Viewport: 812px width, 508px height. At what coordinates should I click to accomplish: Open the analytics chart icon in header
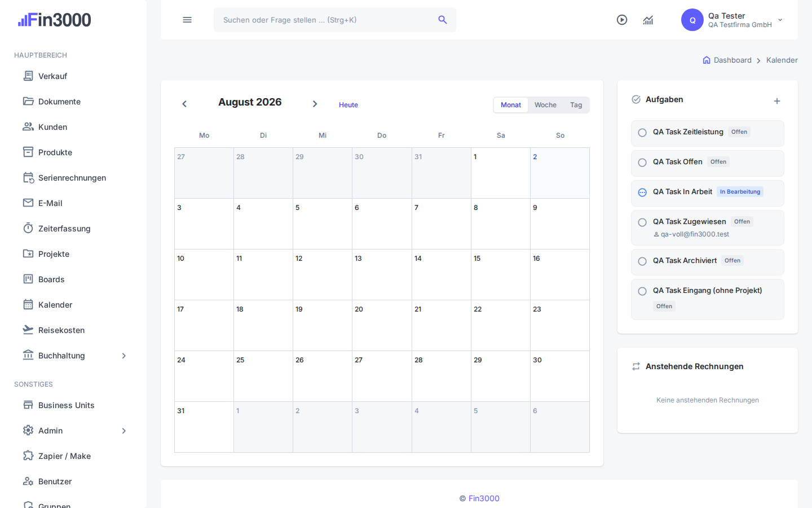tap(648, 20)
